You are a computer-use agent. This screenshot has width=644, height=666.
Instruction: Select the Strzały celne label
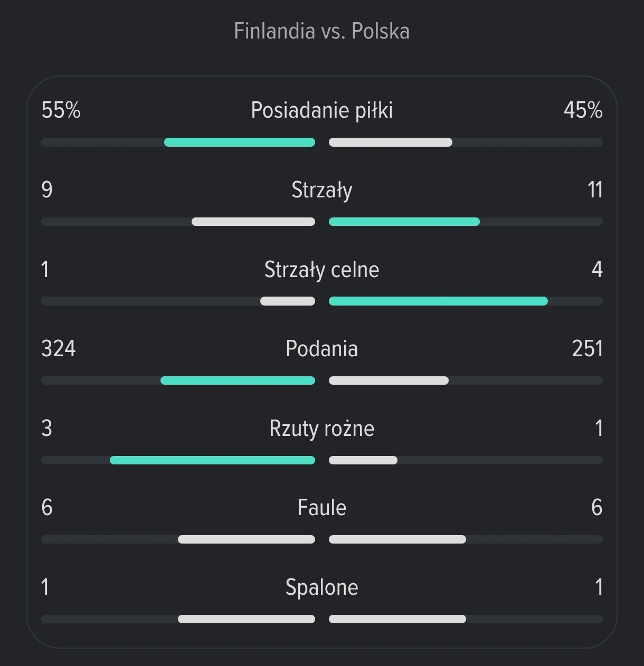click(321, 270)
